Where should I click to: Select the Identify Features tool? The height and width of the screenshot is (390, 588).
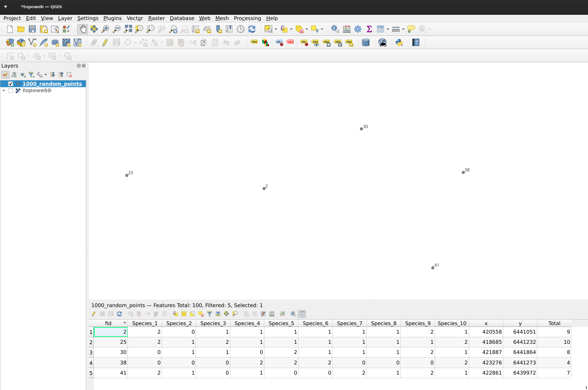pos(335,29)
